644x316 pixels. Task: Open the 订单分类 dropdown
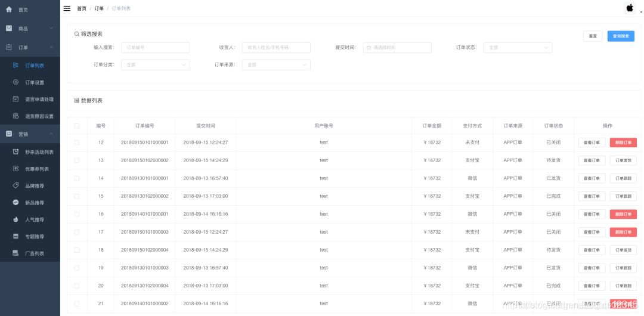pos(155,65)
